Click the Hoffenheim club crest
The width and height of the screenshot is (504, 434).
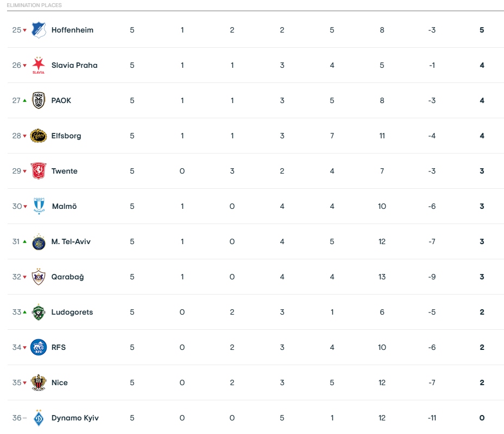click(39, 30)
